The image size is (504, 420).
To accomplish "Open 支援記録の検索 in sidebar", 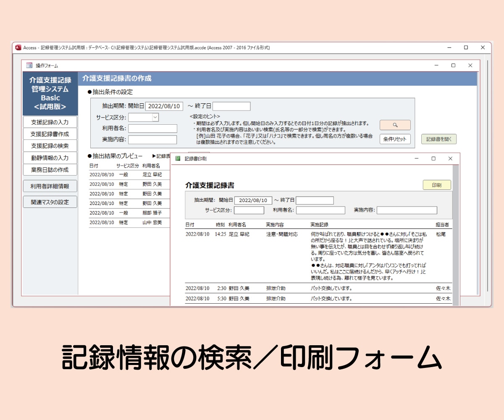I will pyautogui.click(x=50, y=146).
